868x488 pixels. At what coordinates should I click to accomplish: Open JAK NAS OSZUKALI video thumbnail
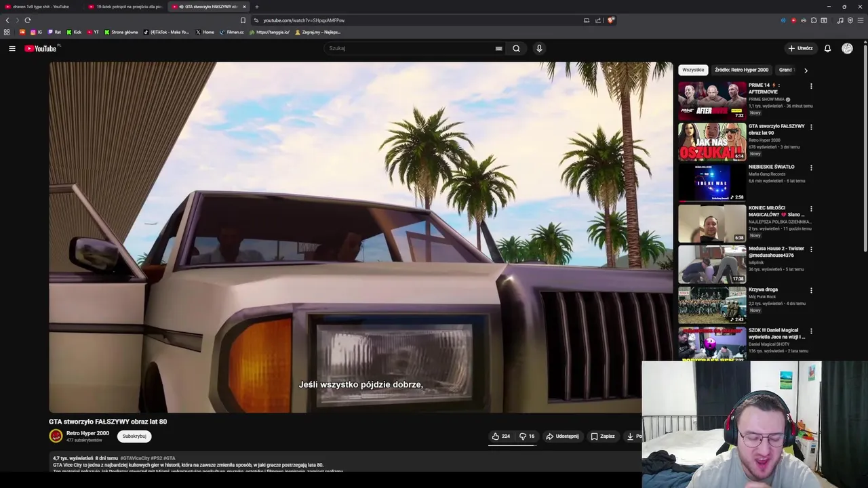tap(712, 141)
